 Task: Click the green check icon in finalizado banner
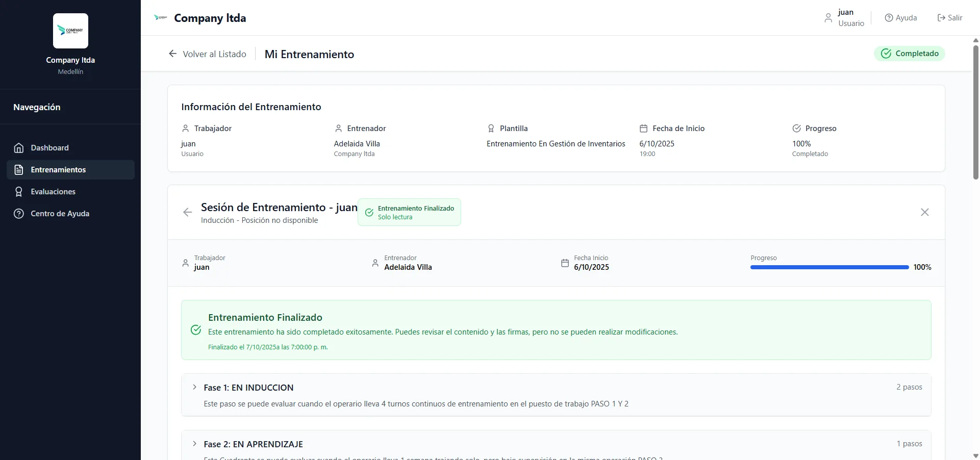[x=196, y=330]
